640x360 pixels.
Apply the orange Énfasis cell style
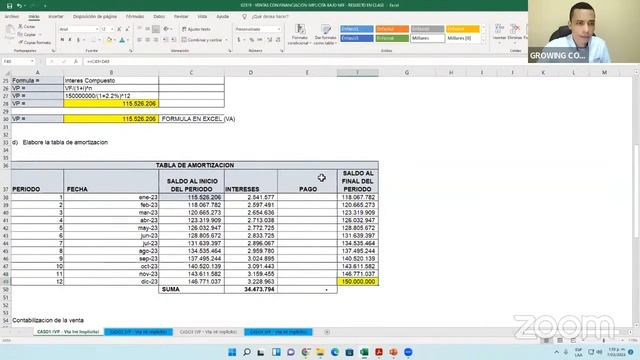coord(392,29)
